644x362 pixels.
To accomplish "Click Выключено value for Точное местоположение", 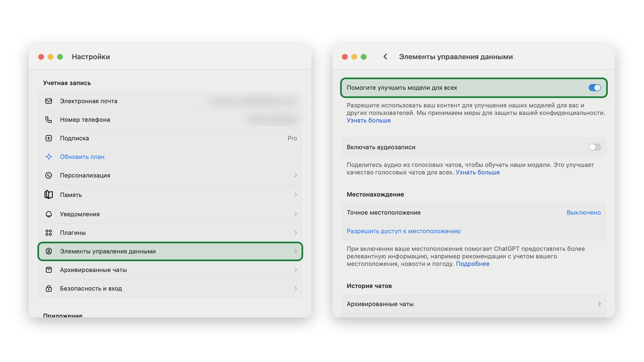I will click(x=584, y=213).
